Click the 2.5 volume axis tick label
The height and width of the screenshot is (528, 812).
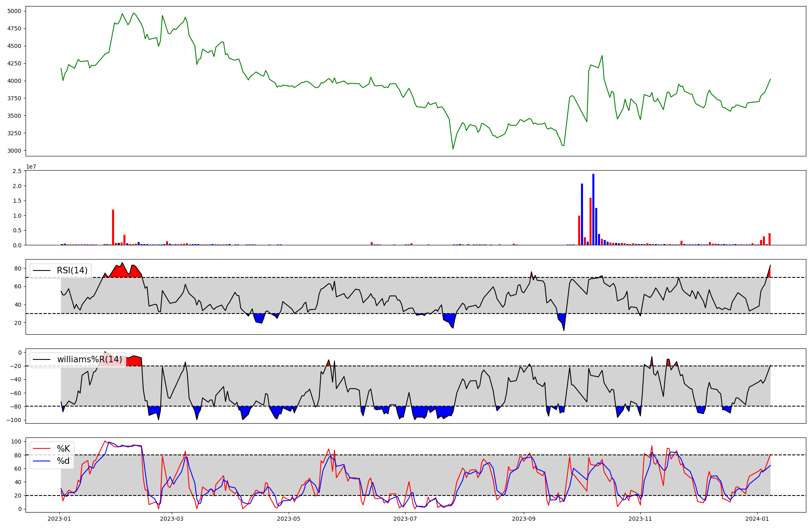pos(17,171)
